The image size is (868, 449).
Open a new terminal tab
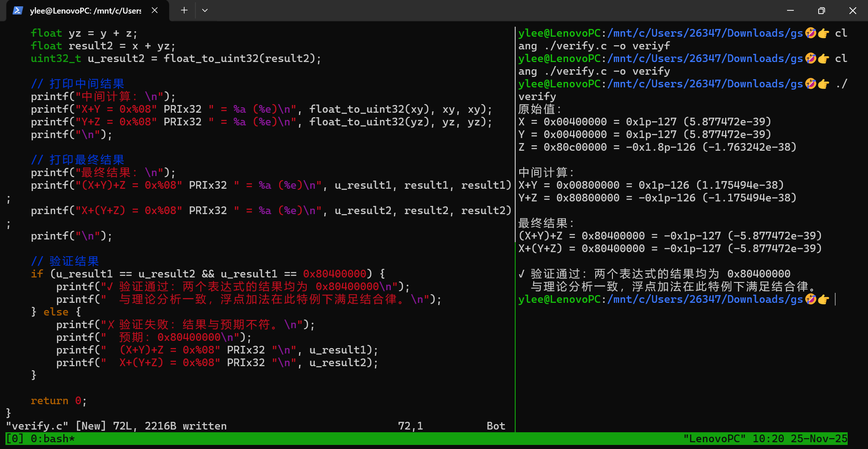(184, 10)
